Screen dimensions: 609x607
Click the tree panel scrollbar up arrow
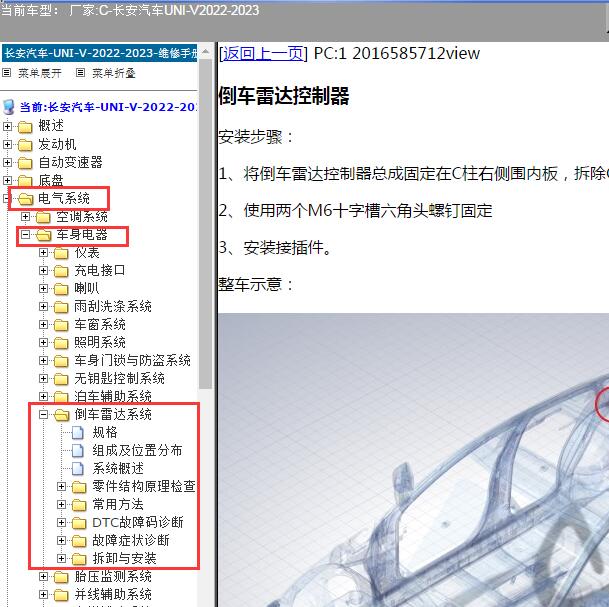(x=205, y=51)
